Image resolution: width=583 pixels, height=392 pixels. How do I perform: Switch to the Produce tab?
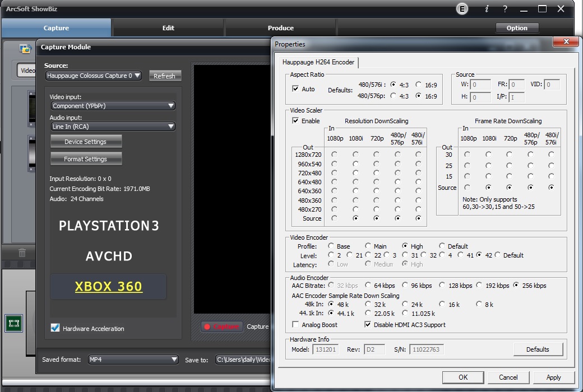coord(280,28)
